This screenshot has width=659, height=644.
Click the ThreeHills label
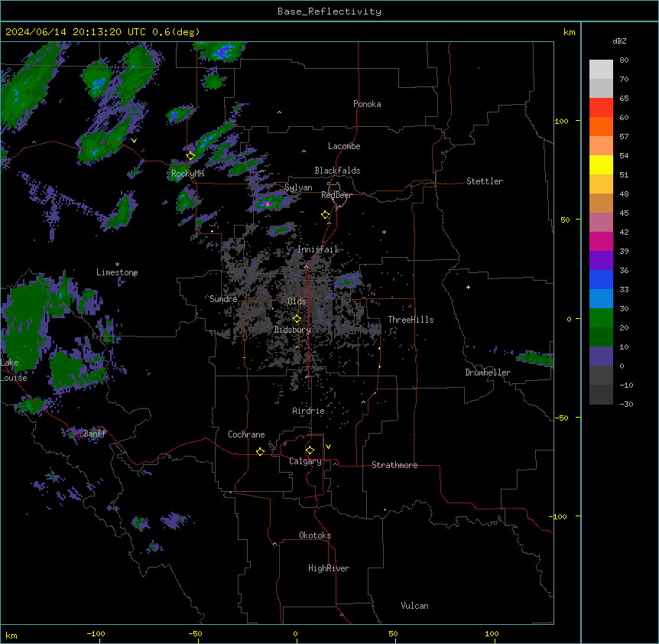pyautogui.click(x=411, y=320)
